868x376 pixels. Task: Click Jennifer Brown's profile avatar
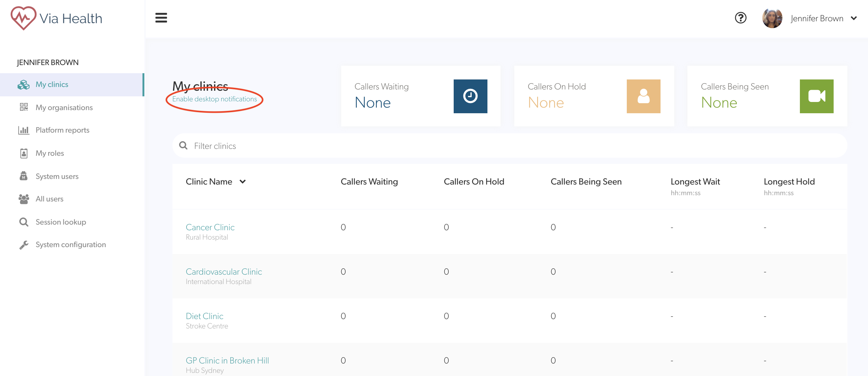click(772, 18)
